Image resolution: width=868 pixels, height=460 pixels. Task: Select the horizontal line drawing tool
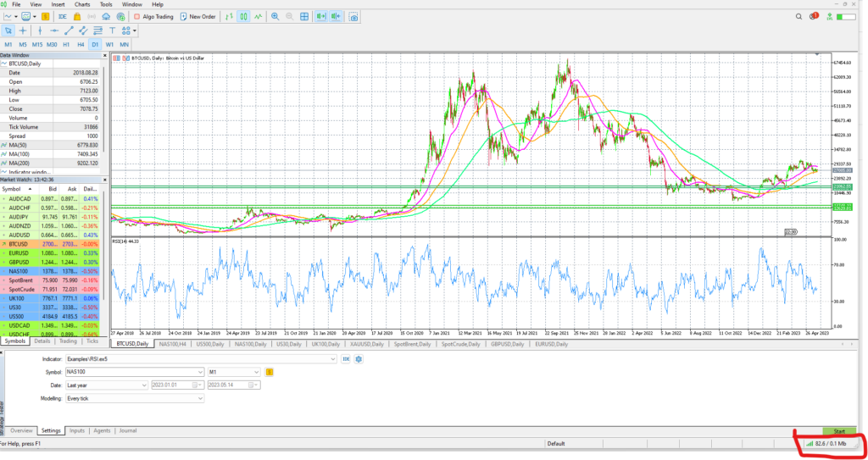click(54, 30)
